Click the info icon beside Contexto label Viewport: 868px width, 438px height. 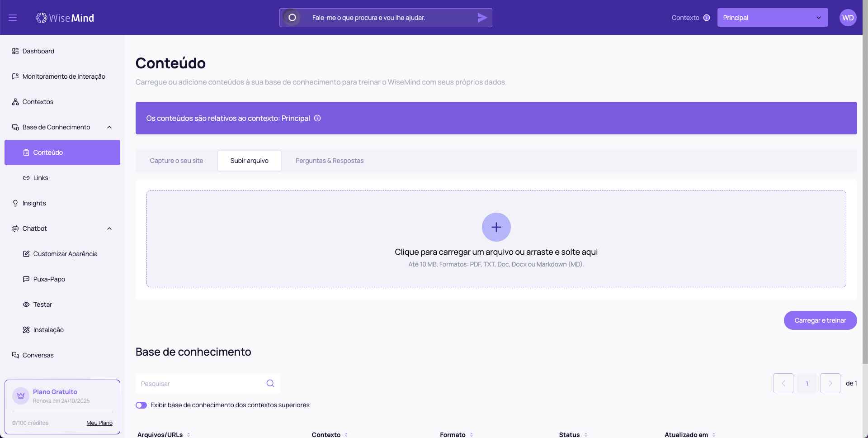click(x=707, y=18)
